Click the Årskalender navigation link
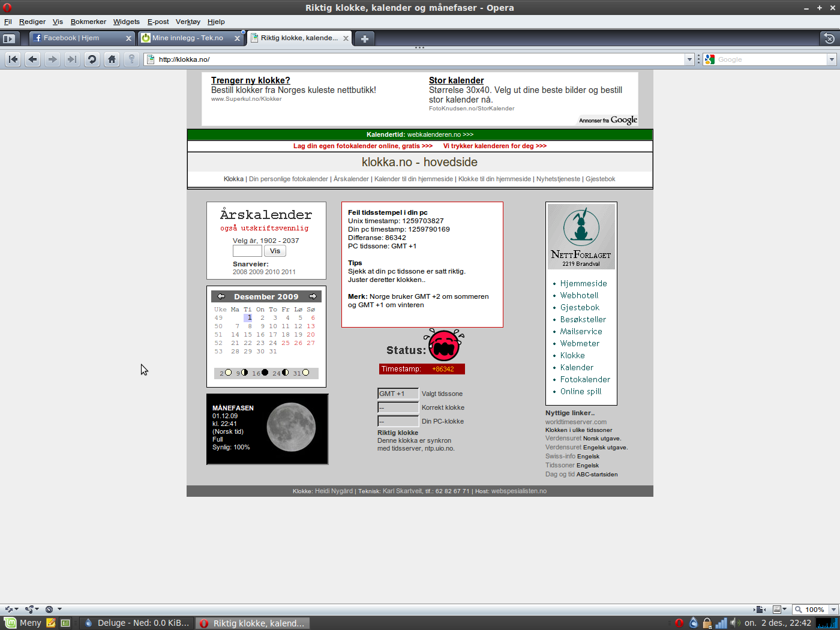 [x=351, y=179]
